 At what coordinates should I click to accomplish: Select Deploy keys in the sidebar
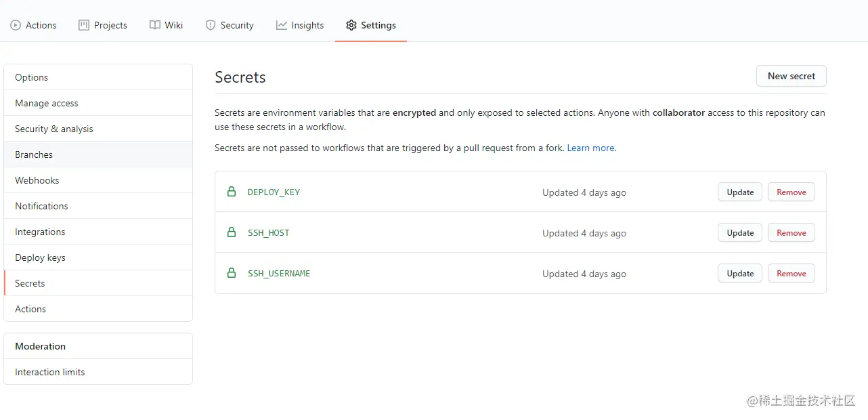point(40,257)
